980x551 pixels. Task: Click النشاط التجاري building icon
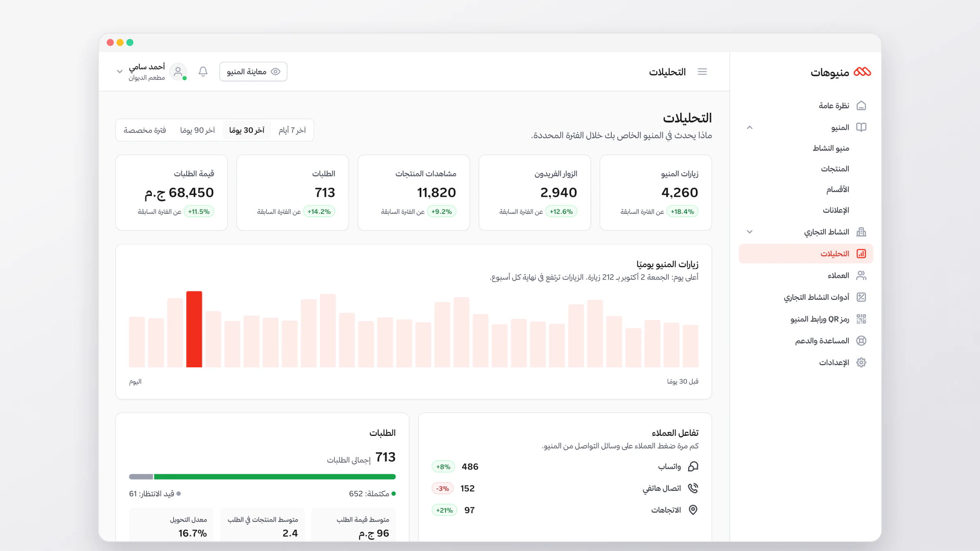(x=861, y=232)
